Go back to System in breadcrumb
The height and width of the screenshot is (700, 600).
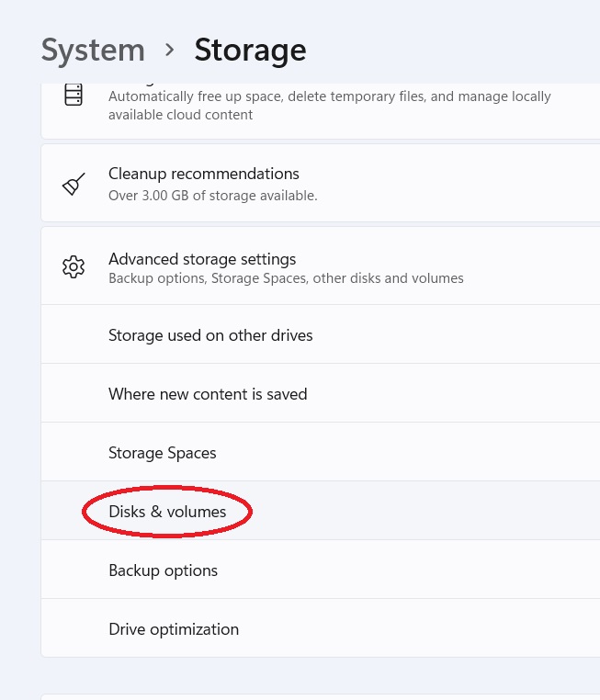(x=93, y=51)
